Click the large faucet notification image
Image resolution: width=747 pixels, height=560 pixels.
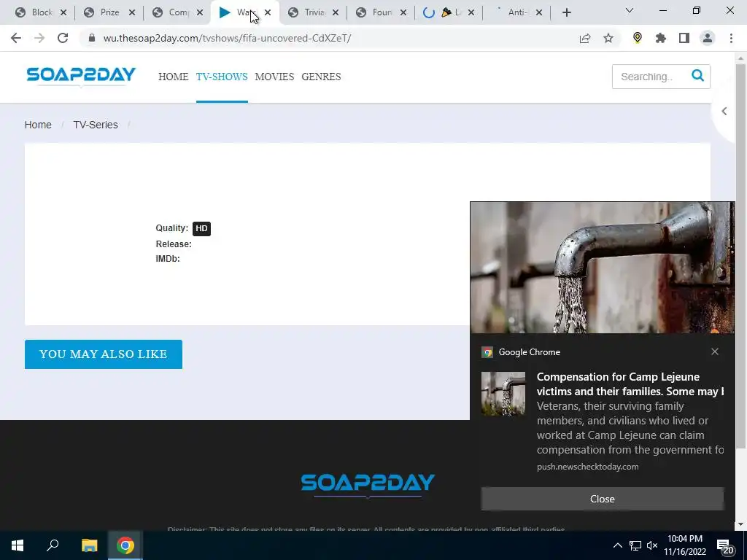point(602,267)
